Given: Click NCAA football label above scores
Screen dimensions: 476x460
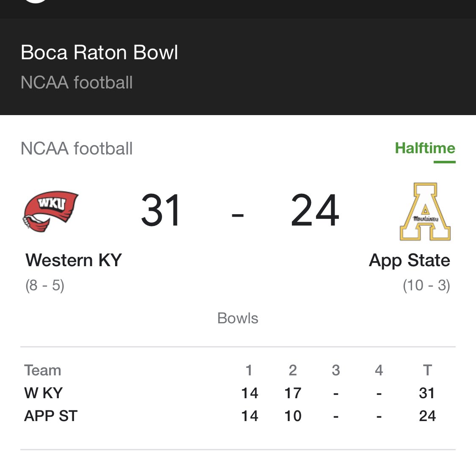Looking at the screenshot, I should pyautogui.click(x=77, y=149).
